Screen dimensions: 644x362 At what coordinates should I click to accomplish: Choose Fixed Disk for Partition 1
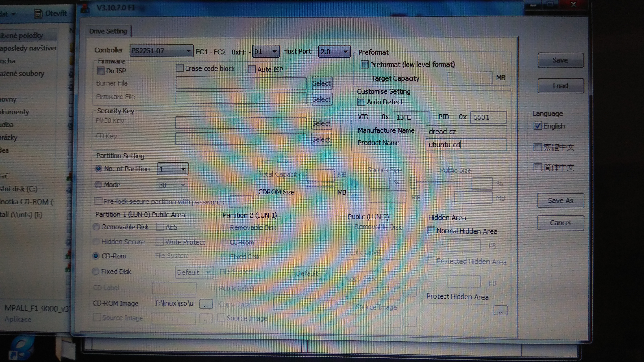pos(96,271)
